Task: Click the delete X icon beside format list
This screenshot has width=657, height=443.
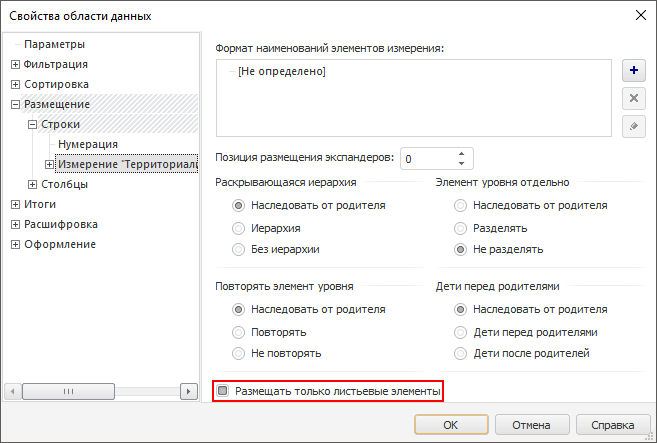Action: tap(632, 98)
